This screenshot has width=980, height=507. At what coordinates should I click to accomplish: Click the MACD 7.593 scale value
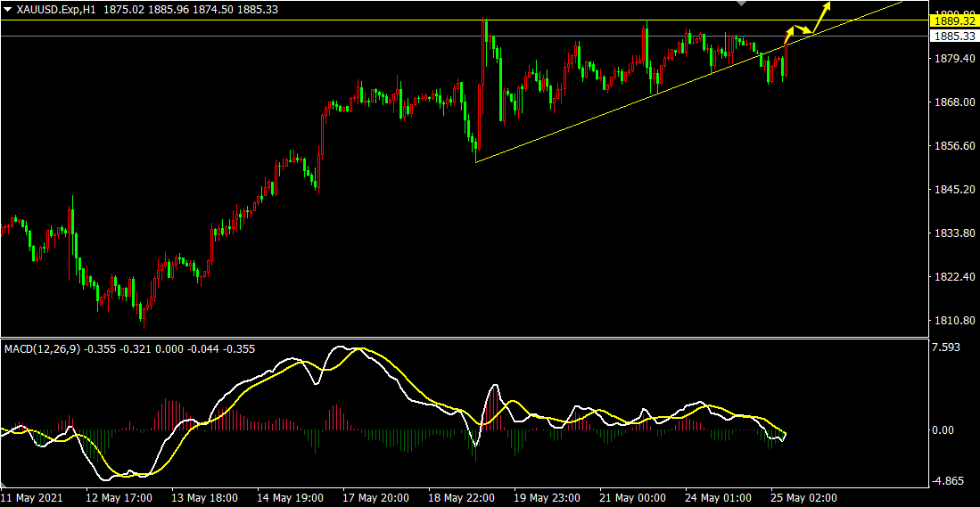coord(947,348)
